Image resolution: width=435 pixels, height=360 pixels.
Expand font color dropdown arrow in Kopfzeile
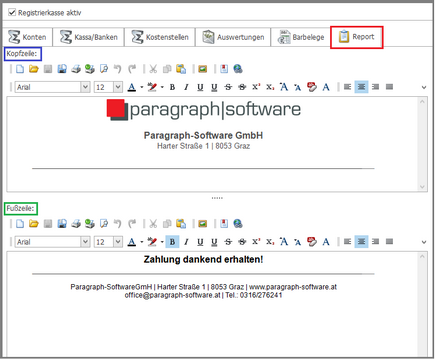142,87
